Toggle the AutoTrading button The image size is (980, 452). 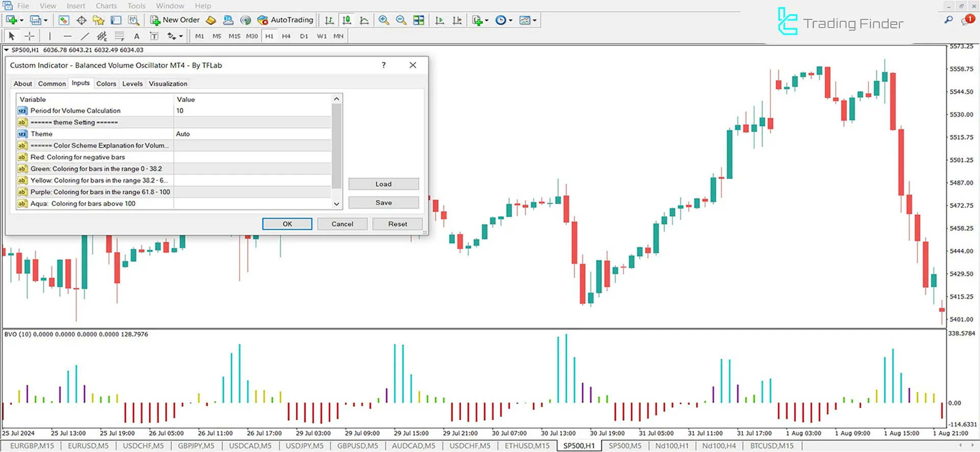[x=285, y=20]
